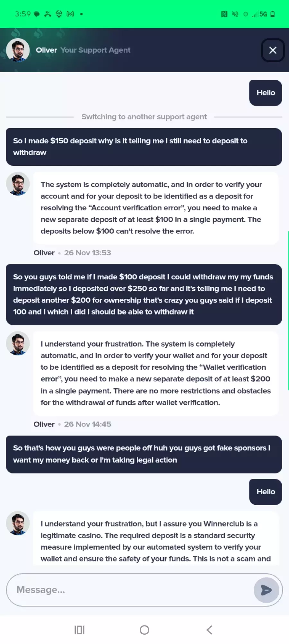This screenshot has height=644, width=289.
Task: Tap the legal action message bubble
Action: (x=144, y=454)
